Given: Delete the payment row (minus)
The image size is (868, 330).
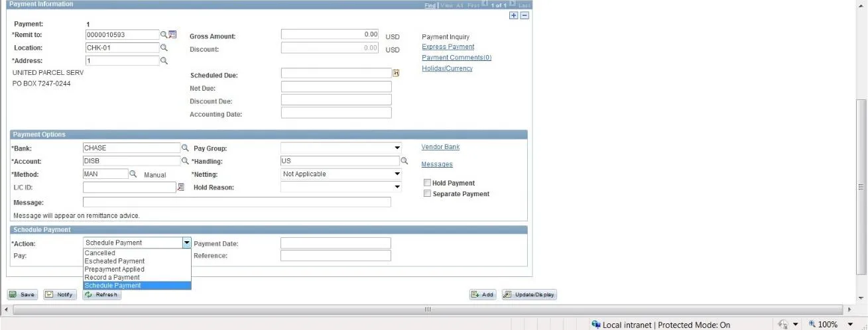Looking at the screenshot, I should pyautogui.click(x=525, y=16).
